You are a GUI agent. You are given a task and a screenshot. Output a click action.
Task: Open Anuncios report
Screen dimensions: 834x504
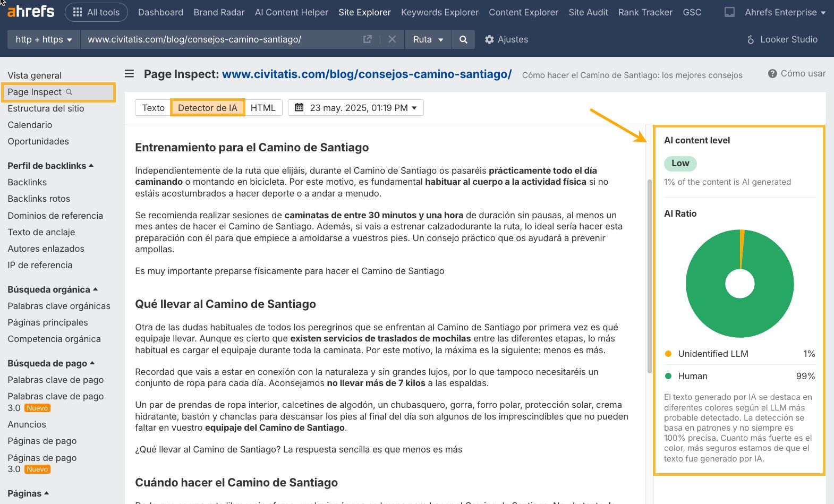point(27,424)
